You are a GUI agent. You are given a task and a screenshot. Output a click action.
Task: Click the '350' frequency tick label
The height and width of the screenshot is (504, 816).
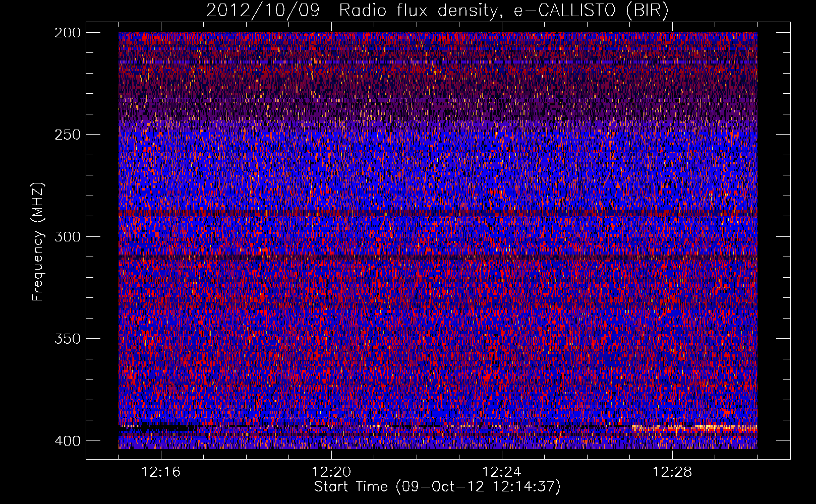tap(67, 339)
